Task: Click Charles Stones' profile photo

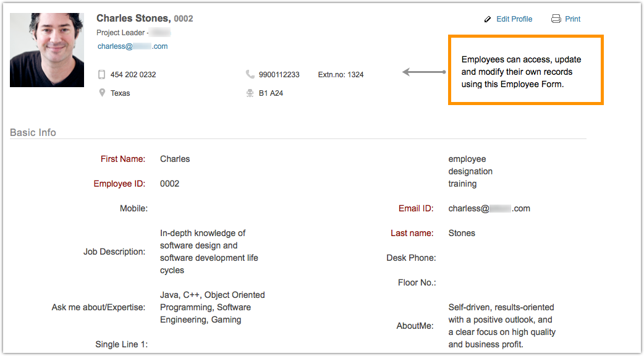Action: [x=47, y=50]
